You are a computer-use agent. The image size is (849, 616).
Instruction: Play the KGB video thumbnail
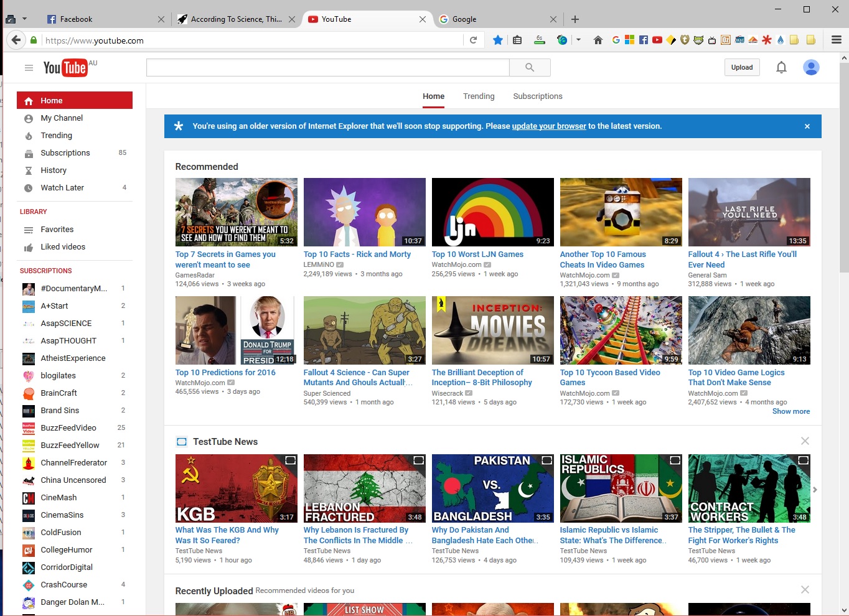pos(237,488)
